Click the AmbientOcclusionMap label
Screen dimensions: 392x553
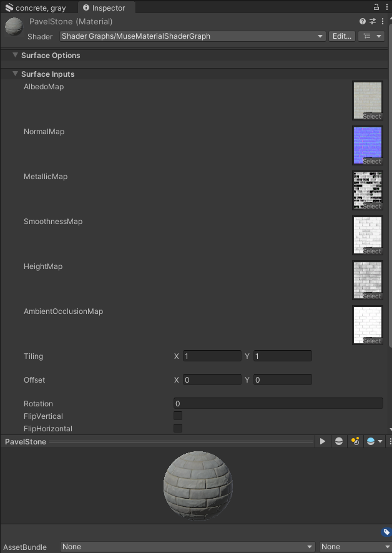(63, 311)
